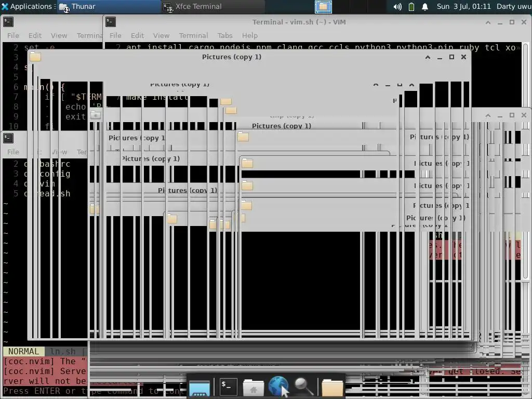Shade the topmost Pictures (copy 1) window

click(428, 57)
